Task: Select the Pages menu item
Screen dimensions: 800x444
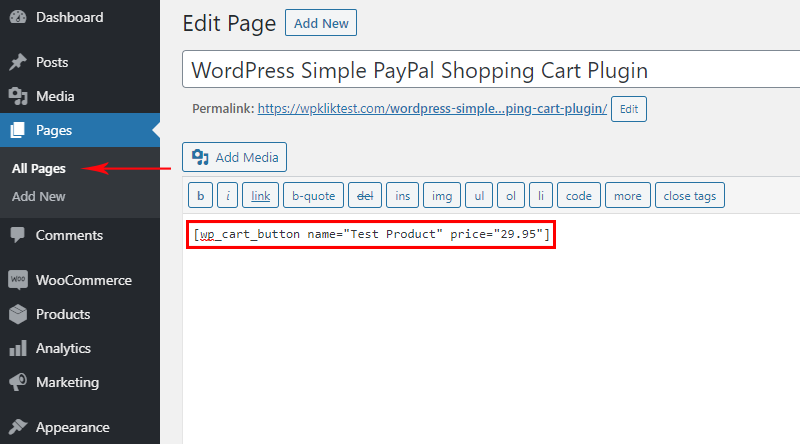Action: 80,130
